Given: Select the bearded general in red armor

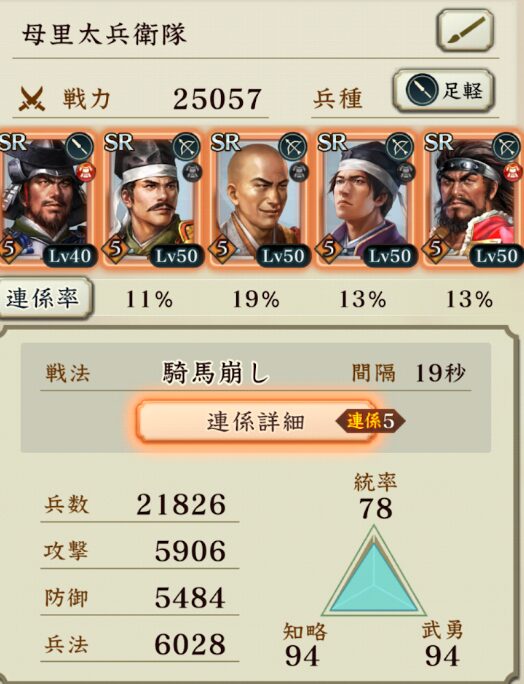Looking at the screenshot, I should [x=473, y=198].
